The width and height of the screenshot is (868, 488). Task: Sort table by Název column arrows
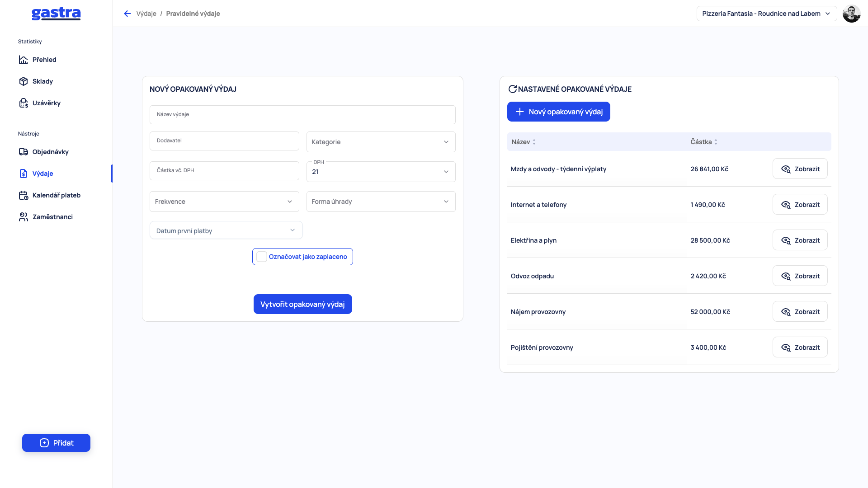(x=534, y=142)
